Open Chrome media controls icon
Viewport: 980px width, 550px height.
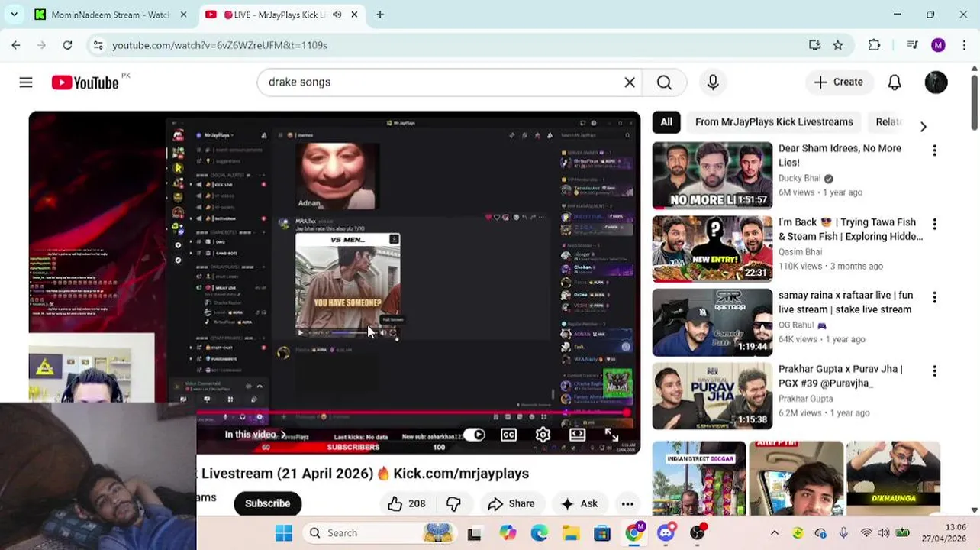[x=912, y=45]
